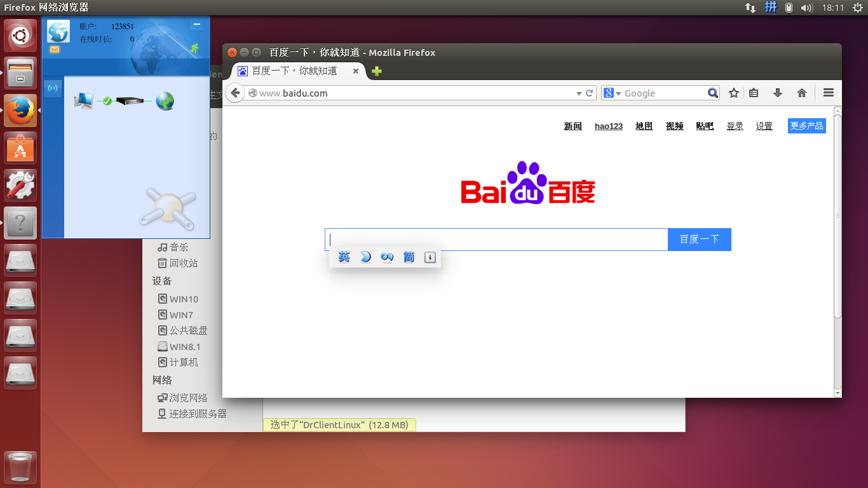Screen dimensions: 868x488
Task: Open the system gear menu in the top panel
Action: pyautogui.click(x=857, y=8)
